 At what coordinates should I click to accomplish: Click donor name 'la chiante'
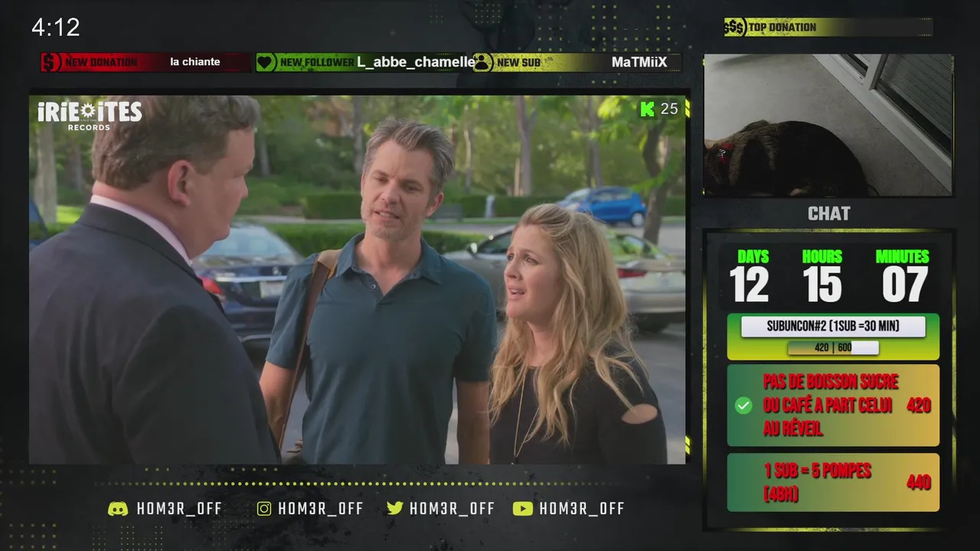tap(195, 62)
